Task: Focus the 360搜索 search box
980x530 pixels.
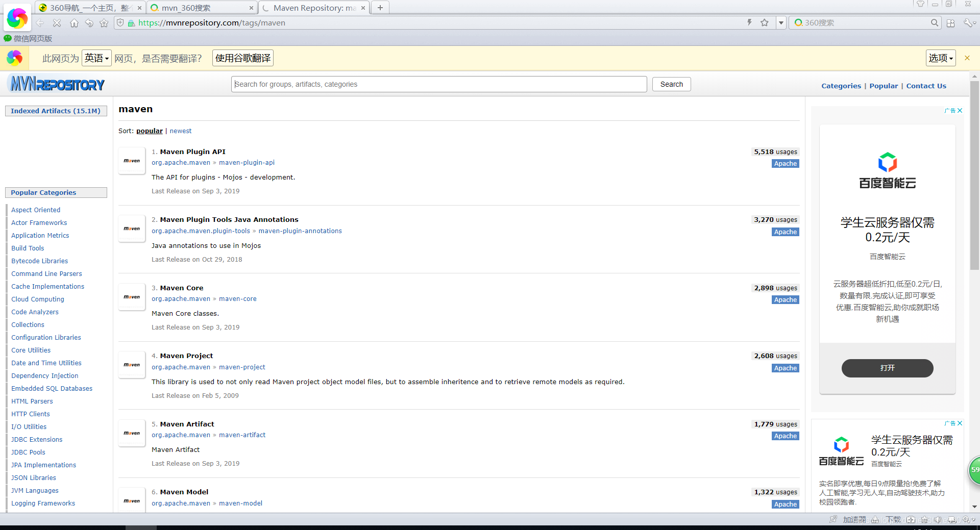Action: (x=866, y=23)
